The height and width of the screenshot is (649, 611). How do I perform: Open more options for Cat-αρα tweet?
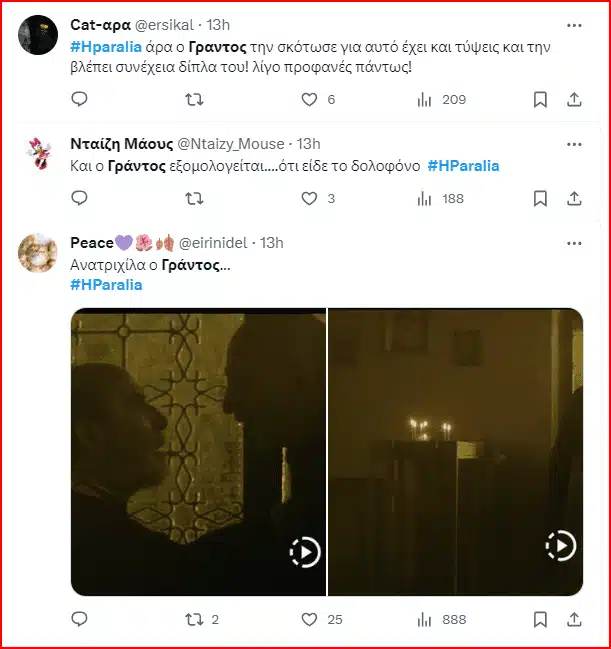pos(574,26)
